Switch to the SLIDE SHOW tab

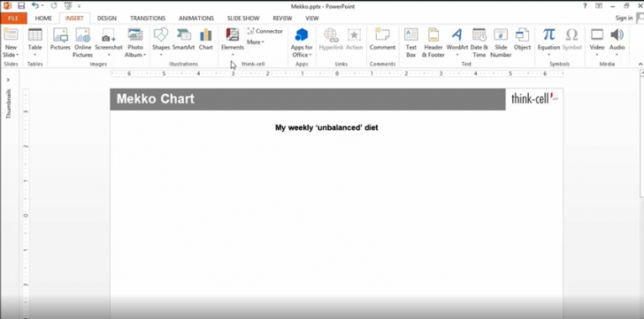(x=243, y=18)
